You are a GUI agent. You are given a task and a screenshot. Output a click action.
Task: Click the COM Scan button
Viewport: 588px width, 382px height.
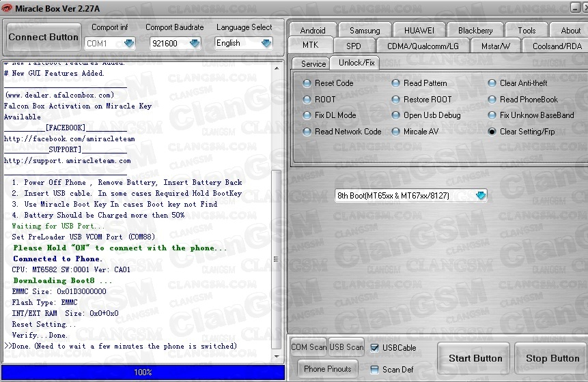(x=309, y=347)
